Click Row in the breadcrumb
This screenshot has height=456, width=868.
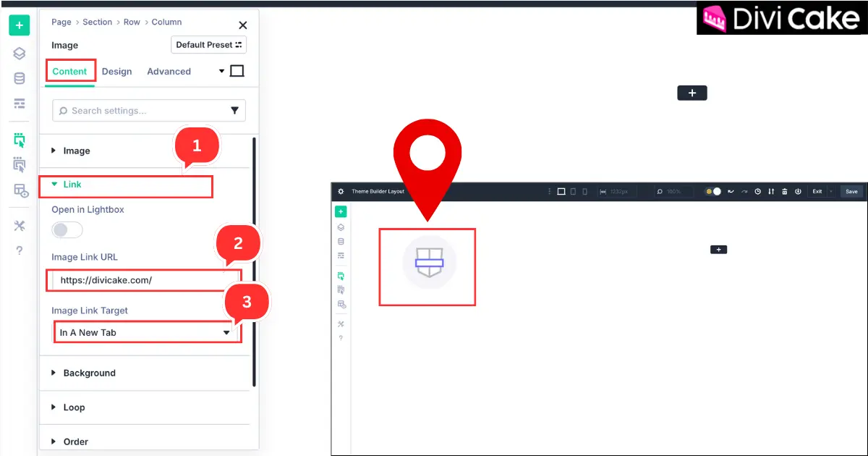tap(132, 22)
